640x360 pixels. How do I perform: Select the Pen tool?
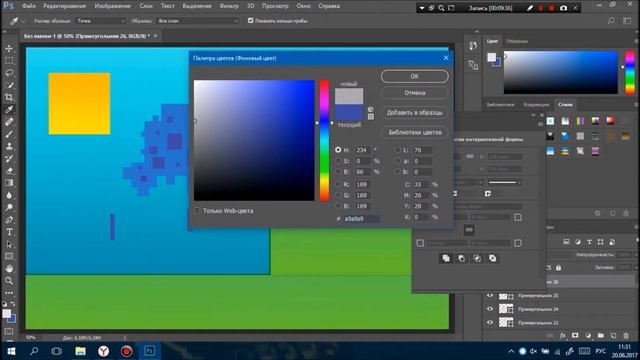coord(9,220)
